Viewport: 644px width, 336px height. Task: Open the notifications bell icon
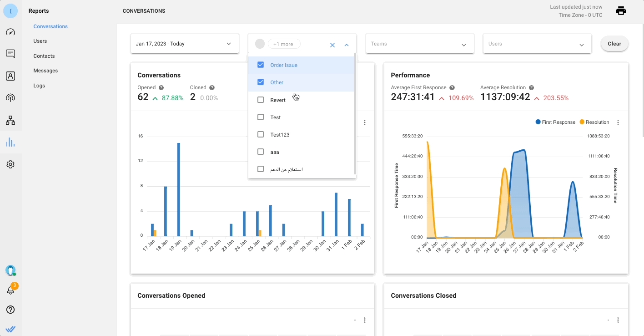click(x=10, y=290)
